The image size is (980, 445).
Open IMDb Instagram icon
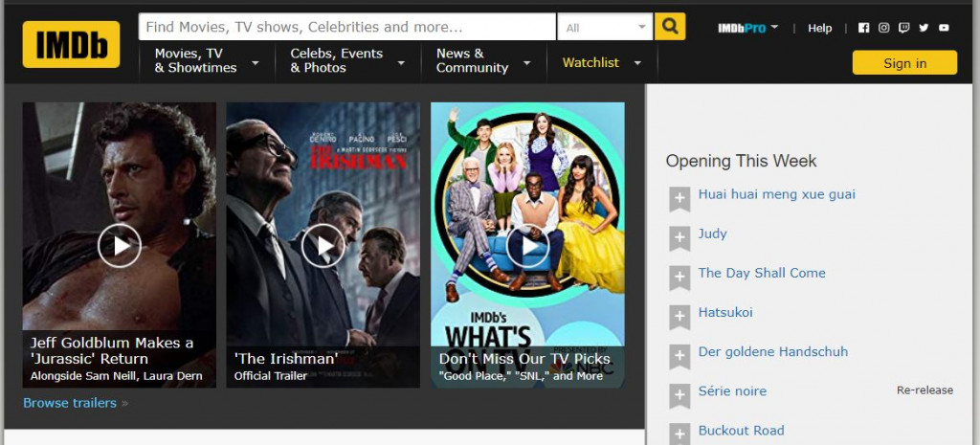tap(883, 28)
